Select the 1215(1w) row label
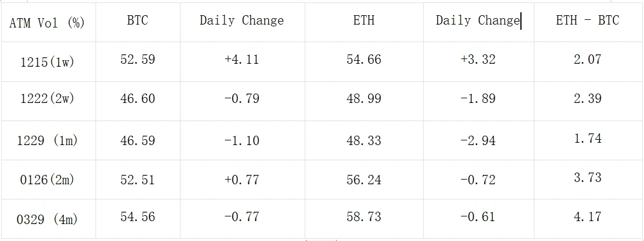644x241 pixels. [x=47, y=61]
